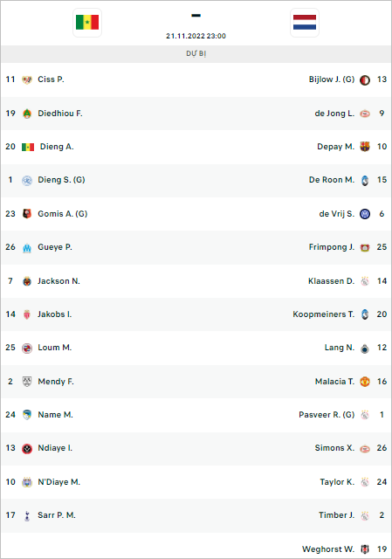392x559 pixels.
Task: Click Senegal flag icon beside Dieng A.
Action: 28,147
